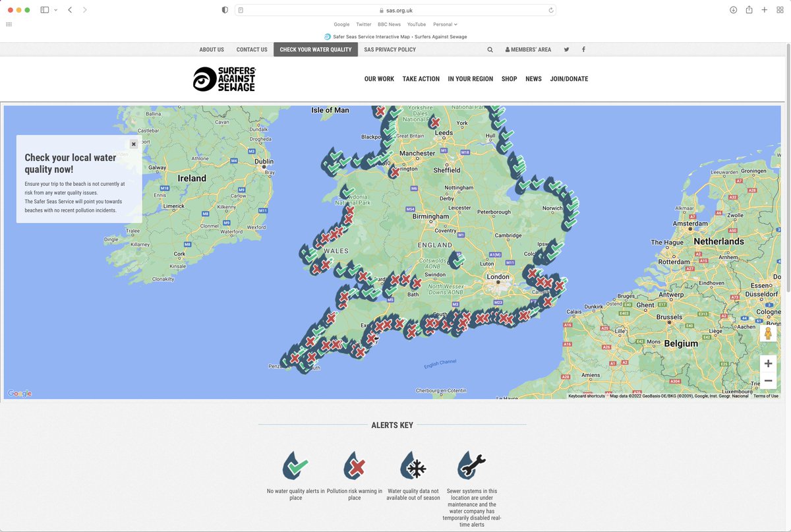
Task: Click the ALERTS KEY heading
Action: pyautogui.click(x=392, y=425)
